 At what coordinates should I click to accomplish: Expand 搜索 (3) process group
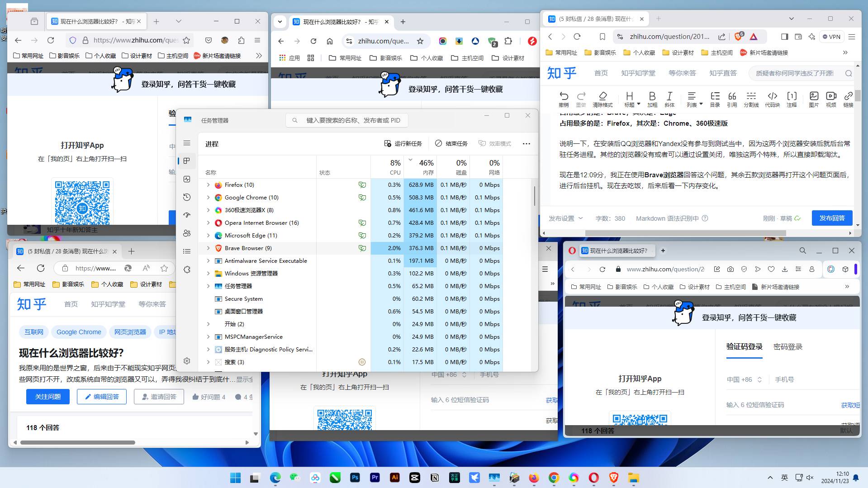(208, 362)
